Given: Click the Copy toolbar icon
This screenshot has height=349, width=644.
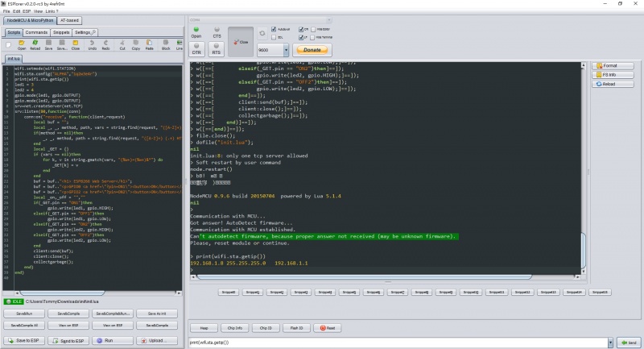Looking at the screenshot, I should pos(135,45).
